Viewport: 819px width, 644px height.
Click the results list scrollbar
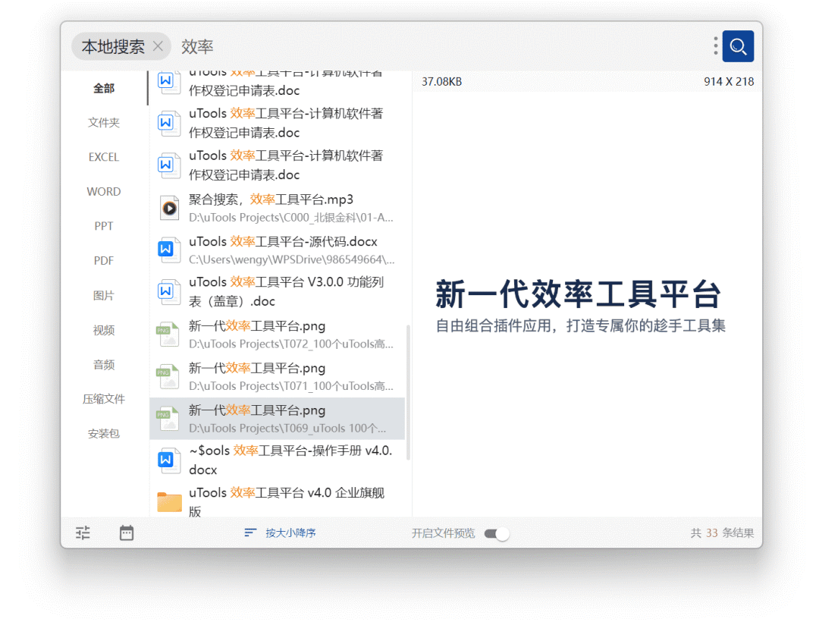pos(408,393)
